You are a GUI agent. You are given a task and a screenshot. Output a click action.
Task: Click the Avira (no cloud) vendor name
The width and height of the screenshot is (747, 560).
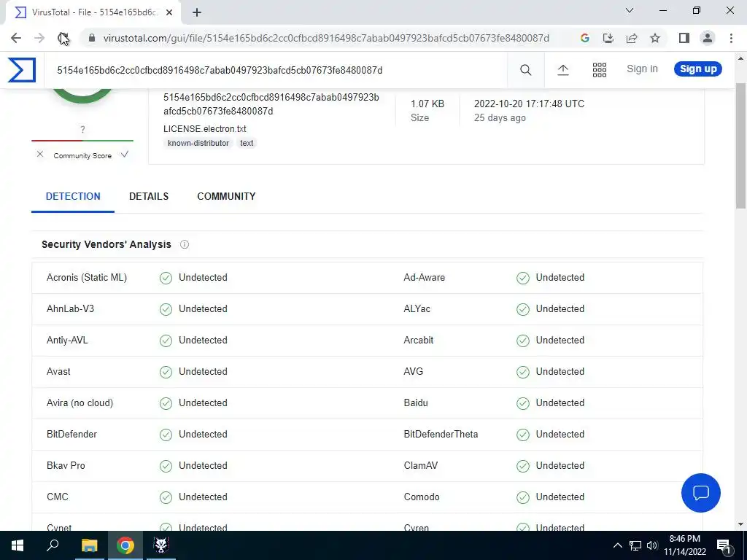(80, 403)
